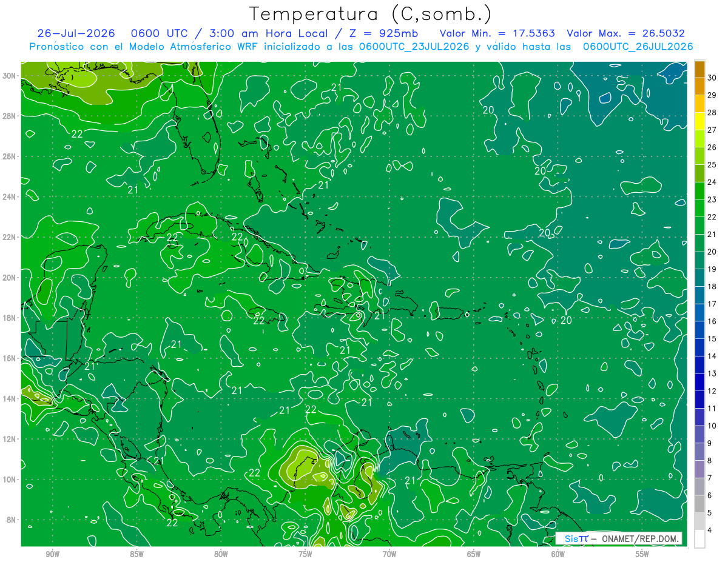Click color bar label '28'

(x=712, y=112)
